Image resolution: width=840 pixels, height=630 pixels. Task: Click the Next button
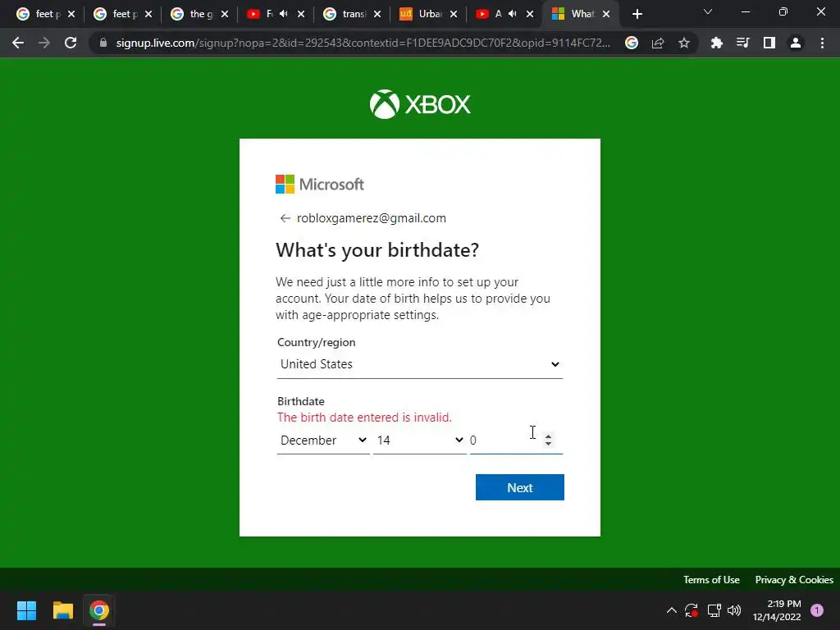(x=519, y=487)
